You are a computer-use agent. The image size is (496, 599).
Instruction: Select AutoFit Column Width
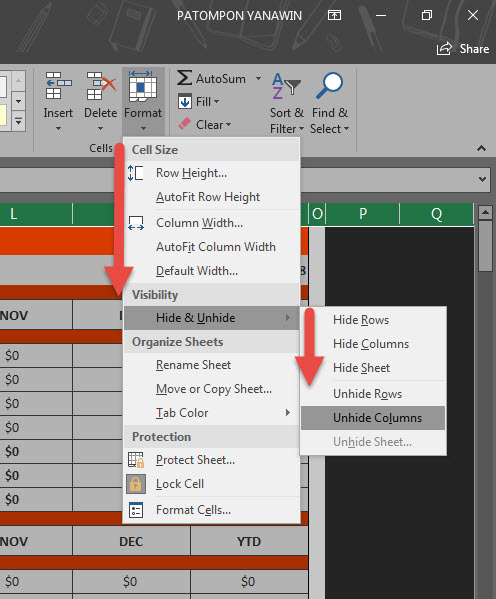click(212, 247)
